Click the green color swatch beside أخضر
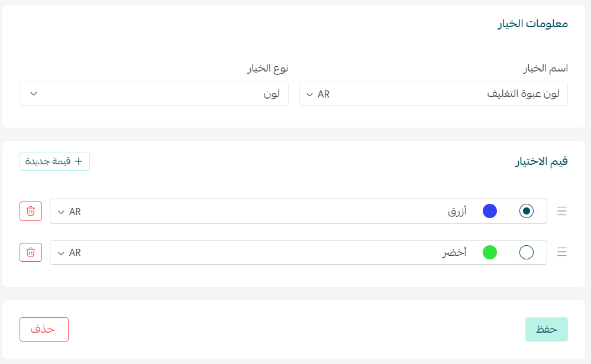 [490, 252]
